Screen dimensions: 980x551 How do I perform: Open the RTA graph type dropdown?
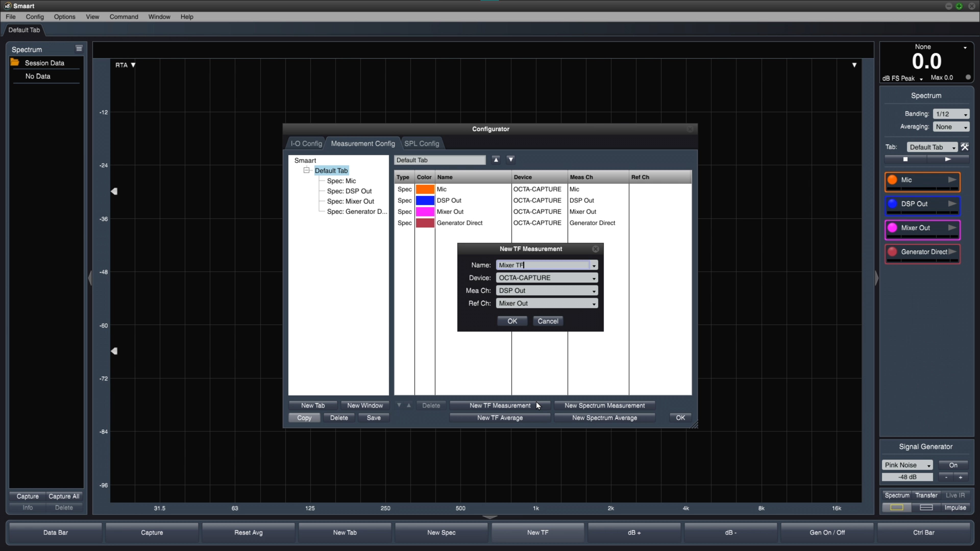(126, 65)
